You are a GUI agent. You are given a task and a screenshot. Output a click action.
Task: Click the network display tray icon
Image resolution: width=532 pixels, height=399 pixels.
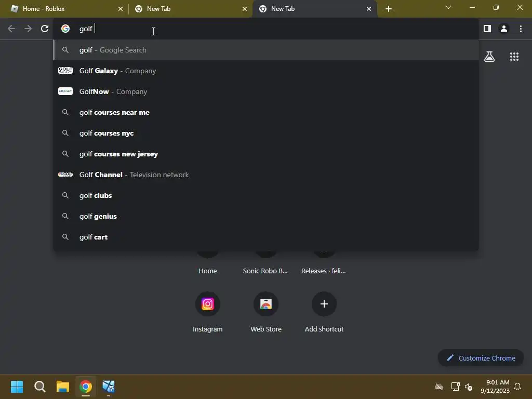455,387
